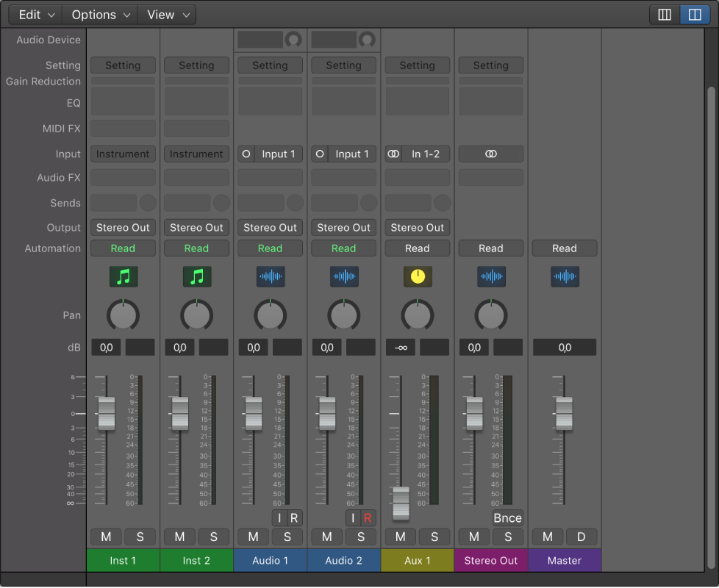This screenshot has width=719, height=588.
Task: Select the single mixer view icon top right
Action: (x=664, y=14)
